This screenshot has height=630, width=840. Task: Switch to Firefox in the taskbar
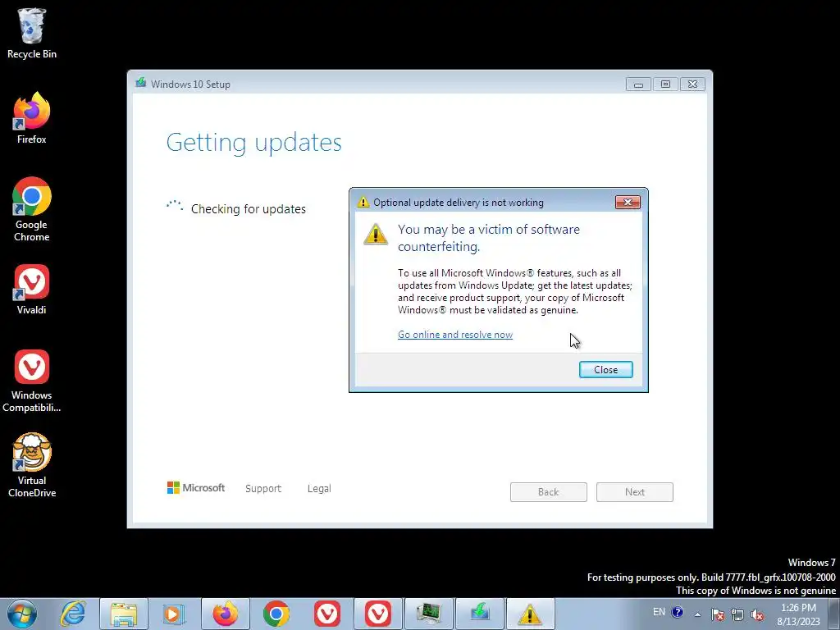pos(226,614)
